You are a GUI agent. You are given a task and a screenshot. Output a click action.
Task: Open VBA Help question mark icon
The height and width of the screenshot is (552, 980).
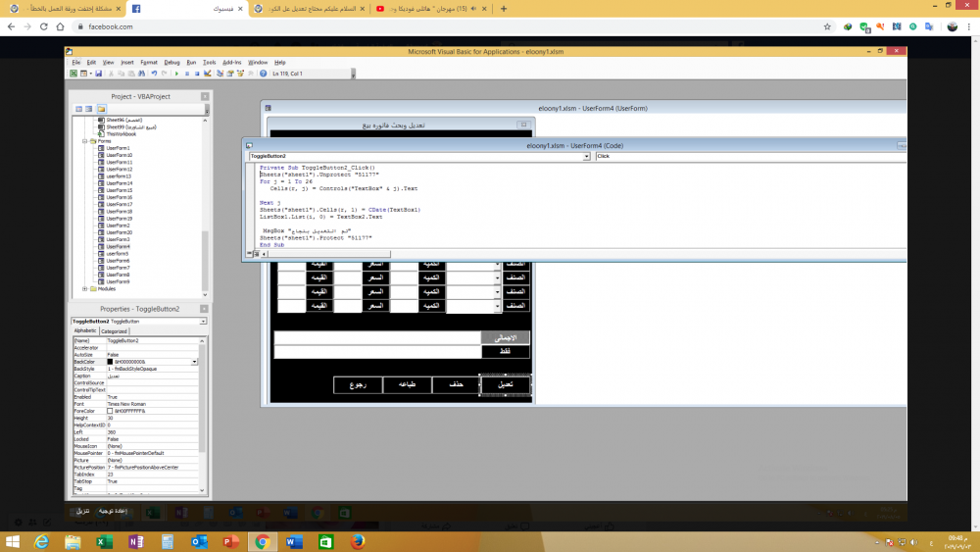click(x=263, y=74)
